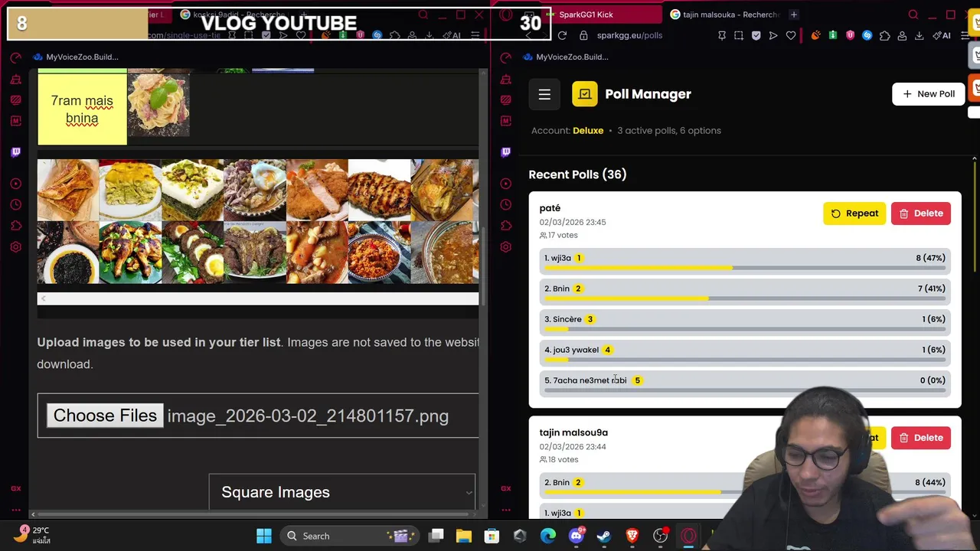Click the Bnin 41% progress bar in paté poll
This screenshot has width=980, height=551.
(x=745, y=298)
